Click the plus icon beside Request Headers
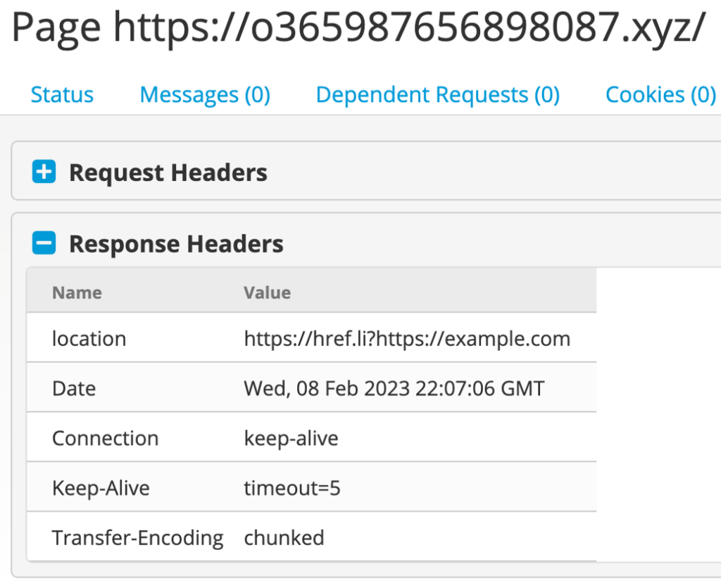 click(x=44, y=172)
